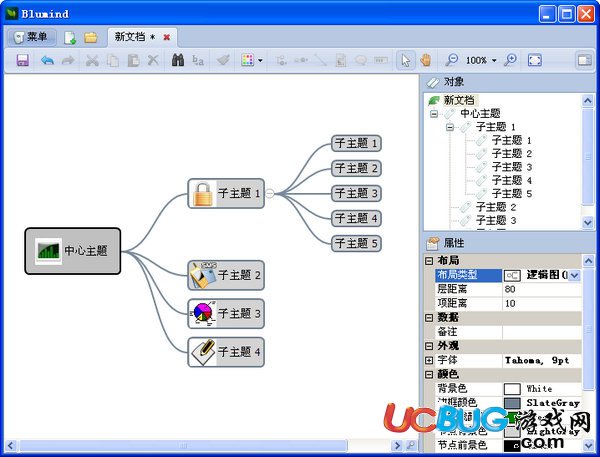The height and width of the screenshot is (457, 600).
Task: Select the 中心主题 node on canvas
Action: point(73,251)
